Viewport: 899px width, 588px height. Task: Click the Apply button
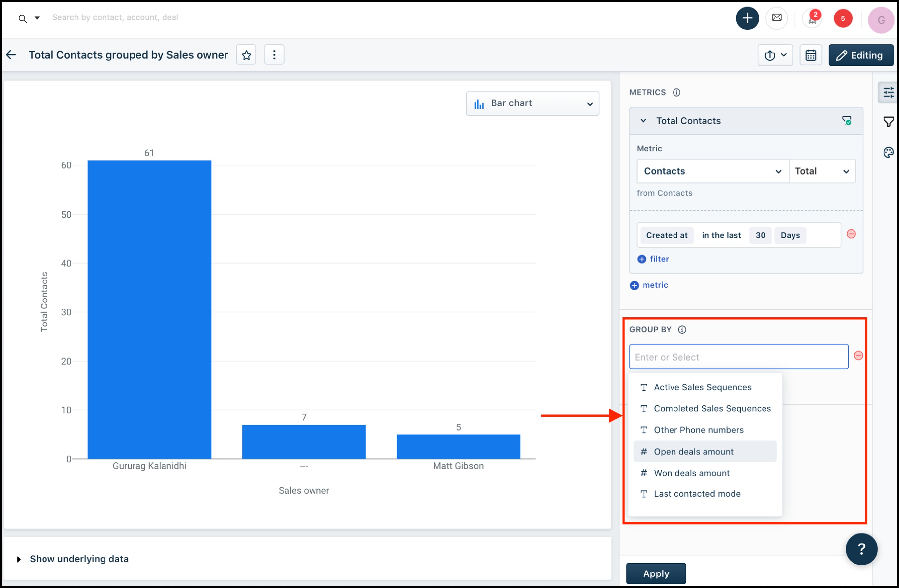pyautogui.click(x=656, y=573)
